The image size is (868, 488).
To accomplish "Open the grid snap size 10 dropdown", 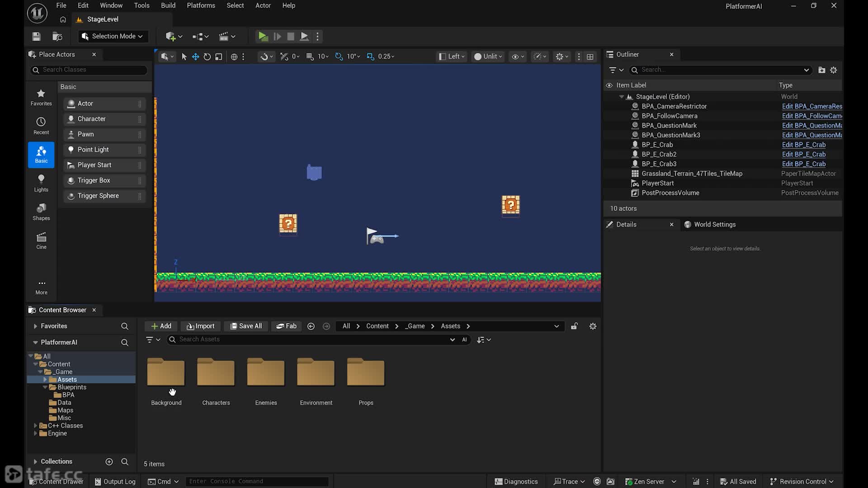I will pyautogui.click(x=323, y=56).
